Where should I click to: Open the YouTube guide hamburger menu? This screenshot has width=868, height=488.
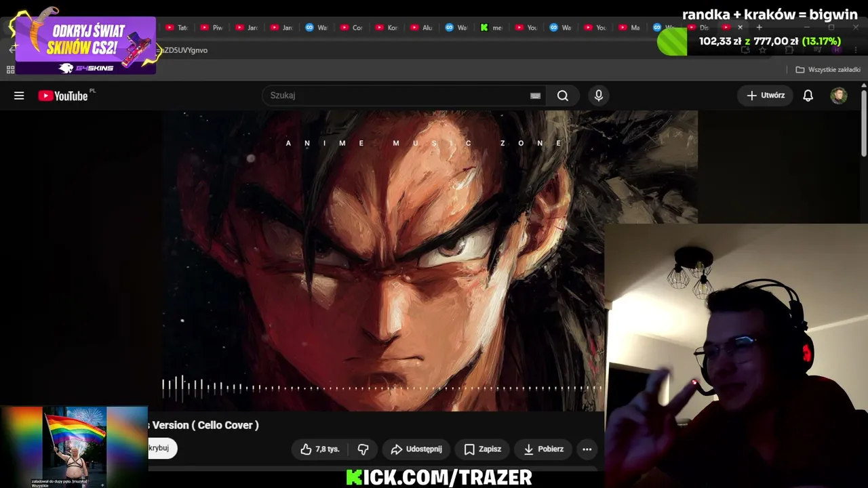[19, 96]
